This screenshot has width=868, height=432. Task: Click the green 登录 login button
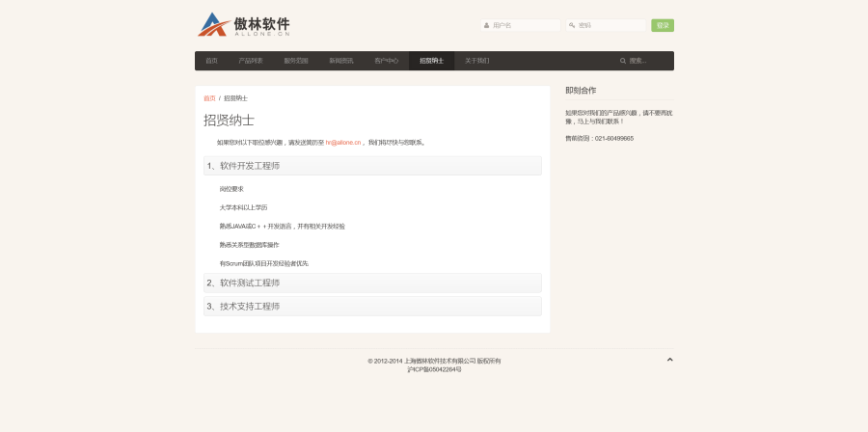(663, 25)
